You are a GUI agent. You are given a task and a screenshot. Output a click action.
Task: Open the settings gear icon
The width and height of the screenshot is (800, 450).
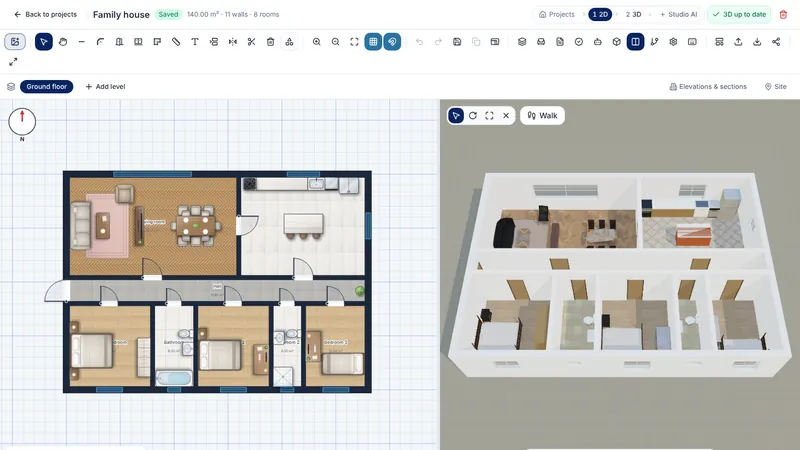[673, 42]
